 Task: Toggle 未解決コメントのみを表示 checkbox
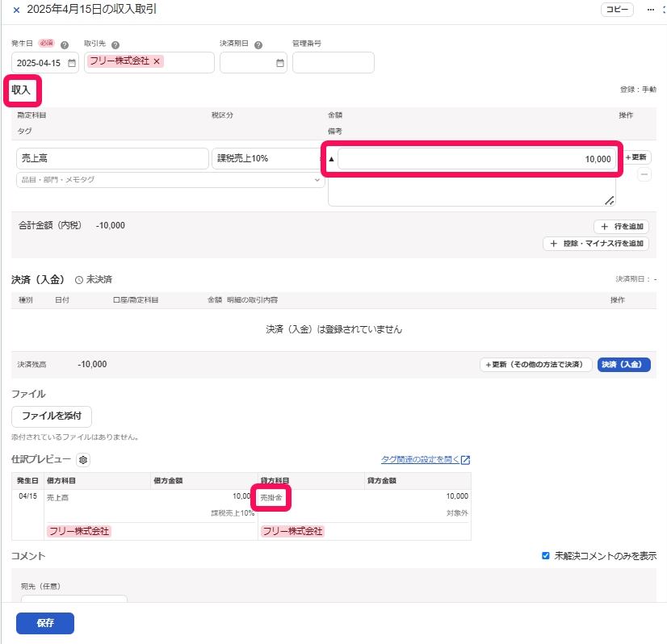click(x=546, y=555)
